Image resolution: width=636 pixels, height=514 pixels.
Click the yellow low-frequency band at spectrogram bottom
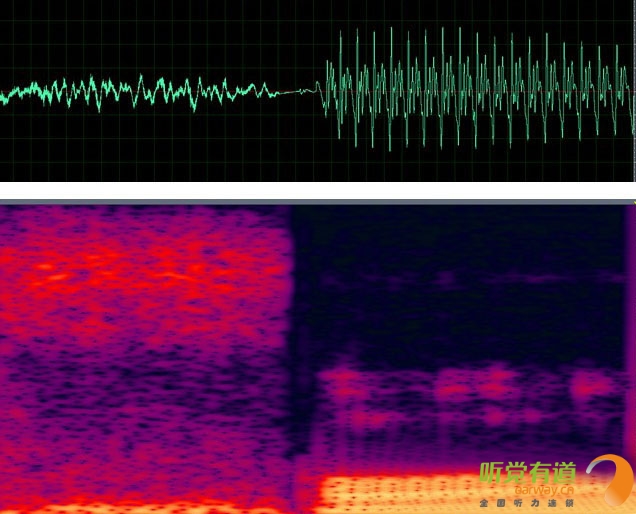(400, 492)
